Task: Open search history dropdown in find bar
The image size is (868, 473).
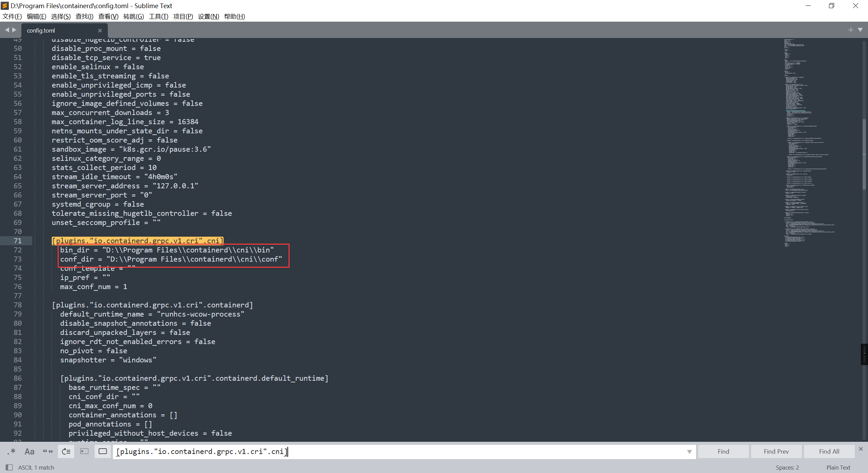Action: (689, 452)
